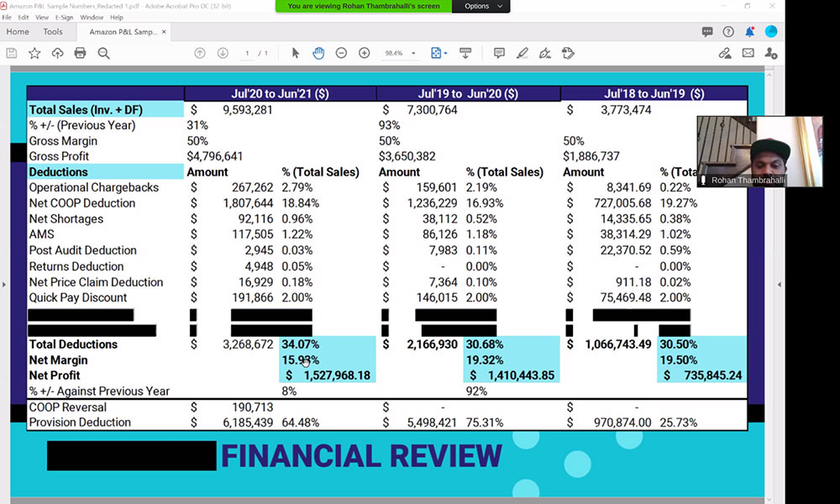Screen dimensions: 840x504
Task: Open the Find text magnifier
Action: point(103,53)
